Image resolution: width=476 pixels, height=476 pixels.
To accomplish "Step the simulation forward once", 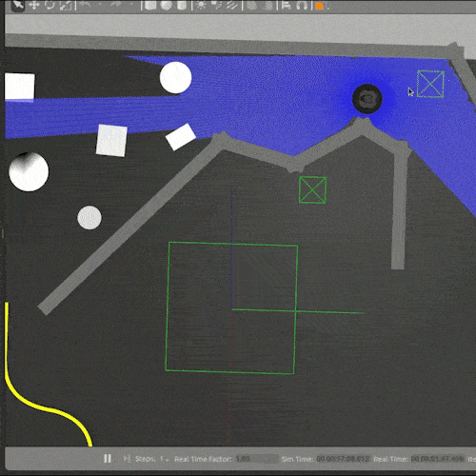I will tap(127, 459).
